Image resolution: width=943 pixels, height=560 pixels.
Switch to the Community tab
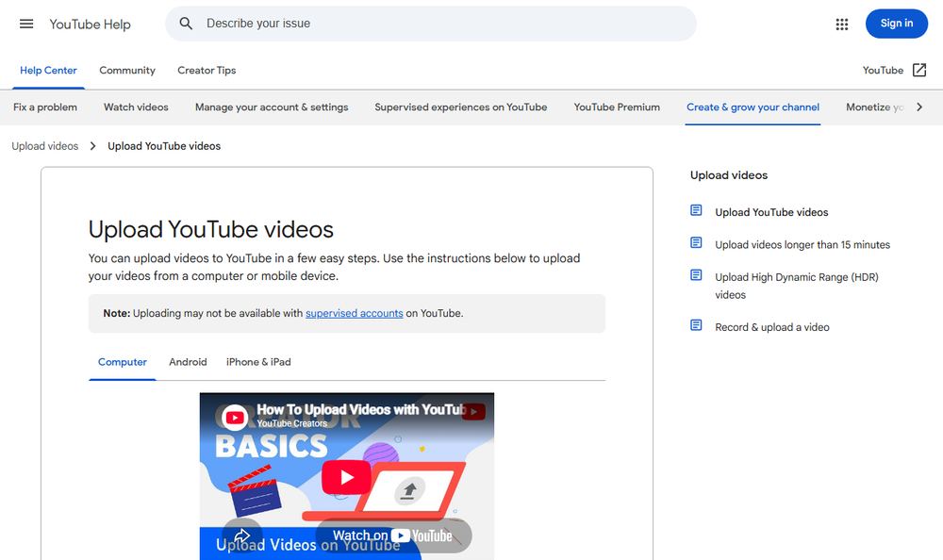coord(127,71)
